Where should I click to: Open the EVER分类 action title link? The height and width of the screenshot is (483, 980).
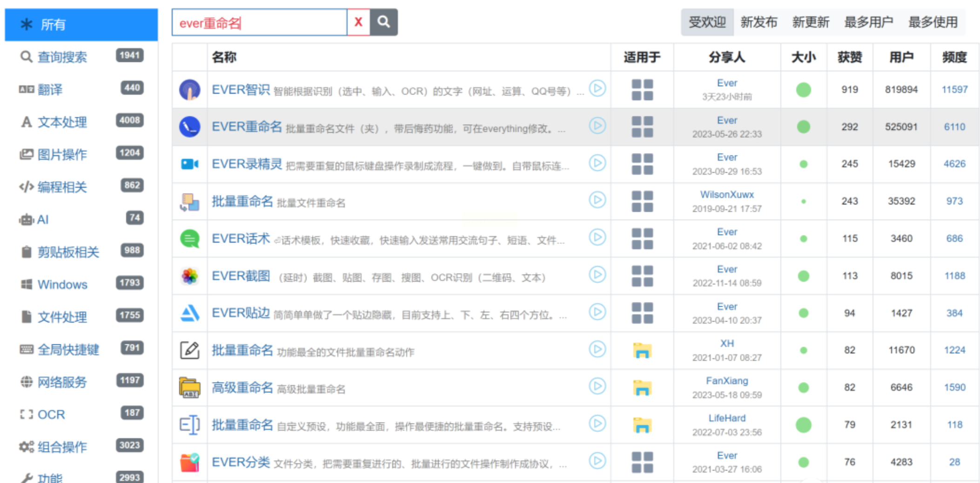pos(241,462)
